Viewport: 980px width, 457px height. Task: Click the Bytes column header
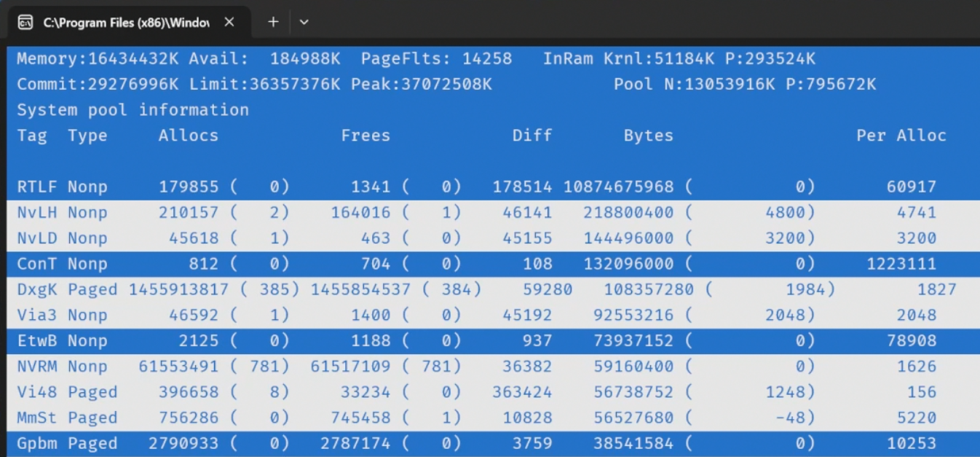click(649, 136)
